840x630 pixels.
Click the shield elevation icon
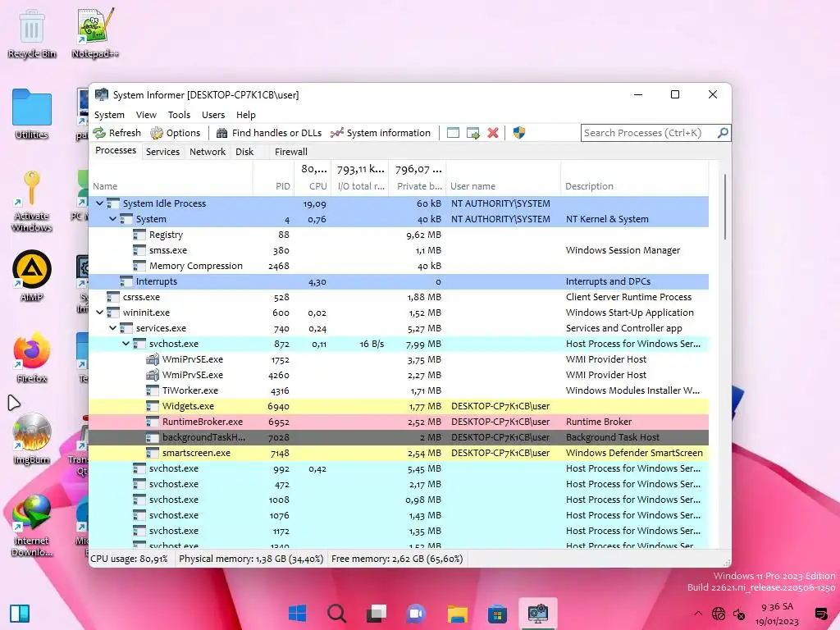tap(519, 133)
